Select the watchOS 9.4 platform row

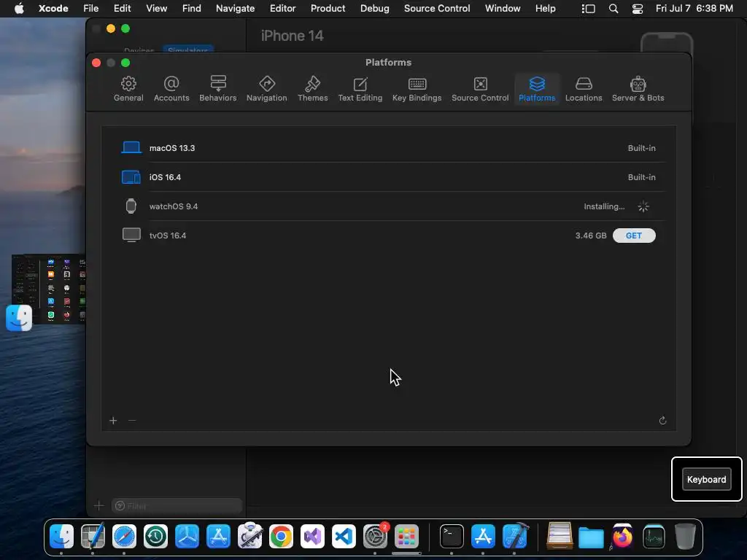(x=388, y=206)
